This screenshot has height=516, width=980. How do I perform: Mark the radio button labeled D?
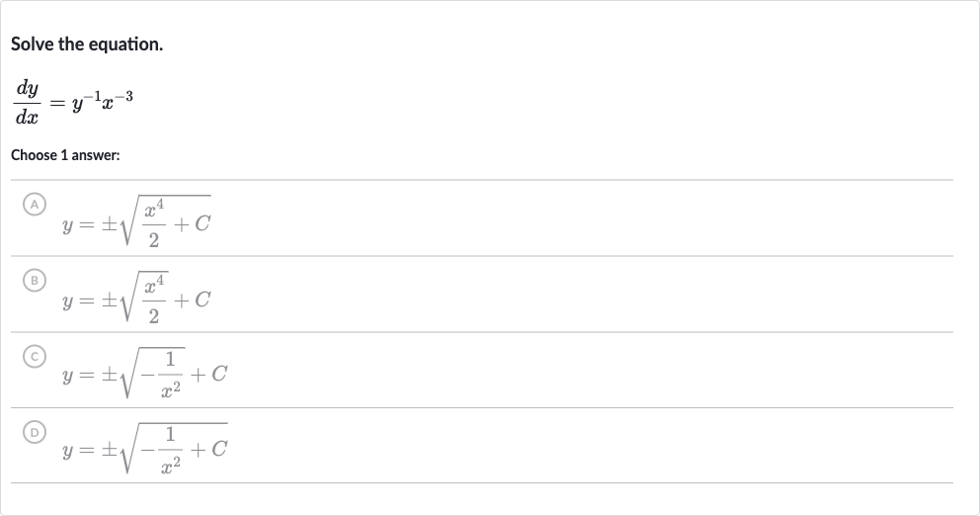click(35, 432)
